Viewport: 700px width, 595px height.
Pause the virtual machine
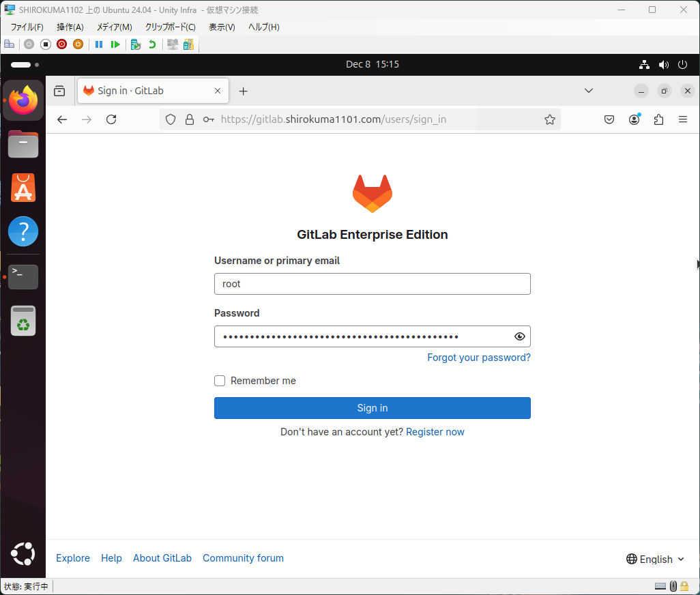click(x=99, y=44)
